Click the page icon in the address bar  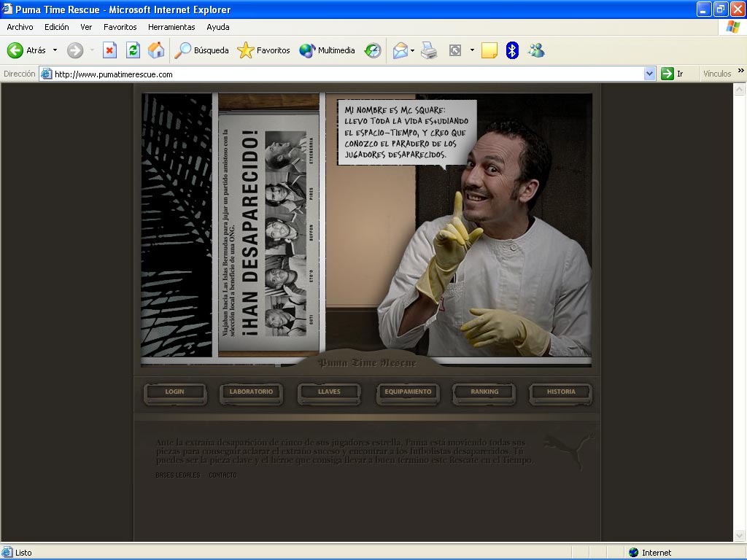pyautogui.click(x=46, y=74)
